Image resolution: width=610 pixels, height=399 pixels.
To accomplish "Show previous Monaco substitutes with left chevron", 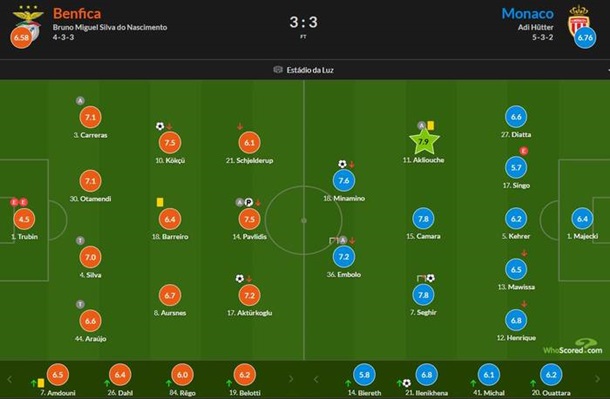I will [316, 379].
